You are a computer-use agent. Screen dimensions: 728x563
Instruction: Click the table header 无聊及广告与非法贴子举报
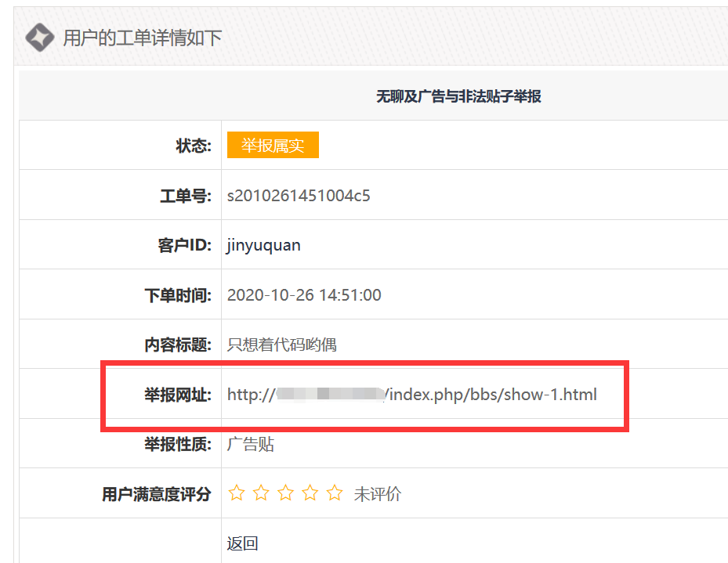(x=458, y=96)
